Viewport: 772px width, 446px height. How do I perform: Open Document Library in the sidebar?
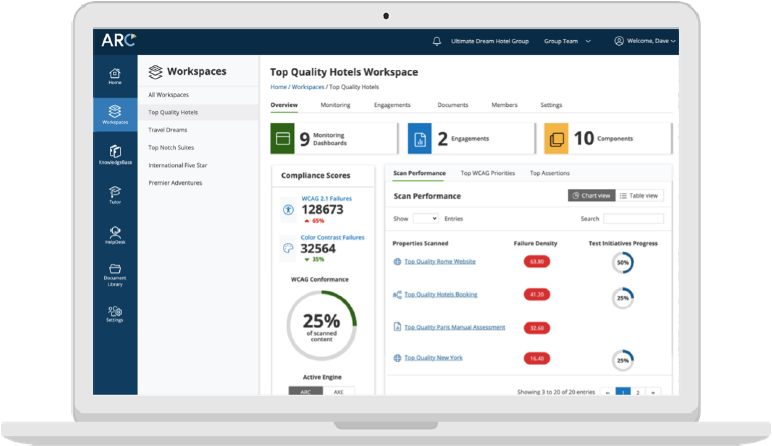coord(115,275)
